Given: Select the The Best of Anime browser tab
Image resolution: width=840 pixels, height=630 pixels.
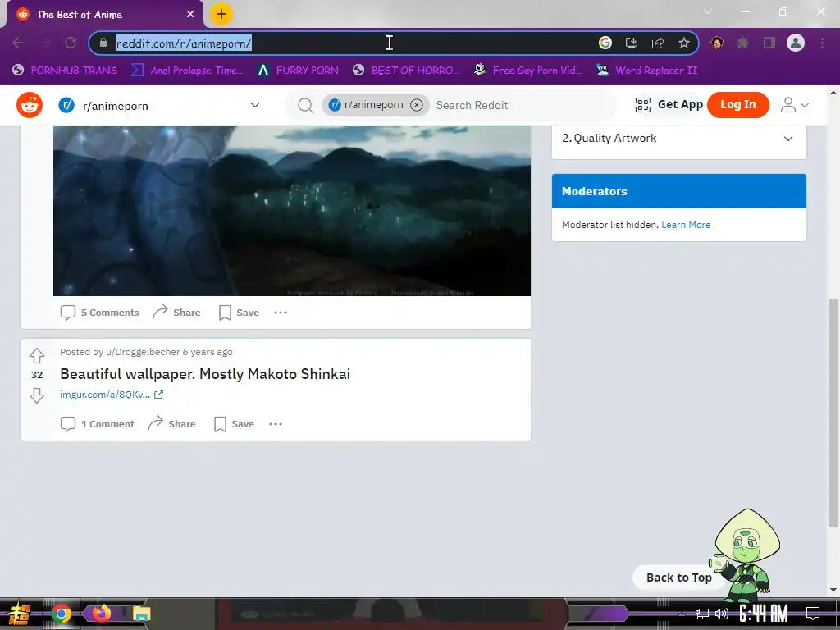Looking at the screenshot, I should coord(104,15).
